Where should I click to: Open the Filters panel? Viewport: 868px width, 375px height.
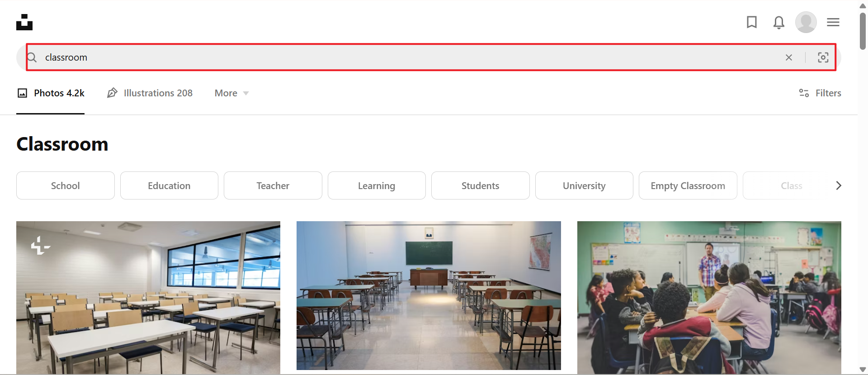point(820,93)
